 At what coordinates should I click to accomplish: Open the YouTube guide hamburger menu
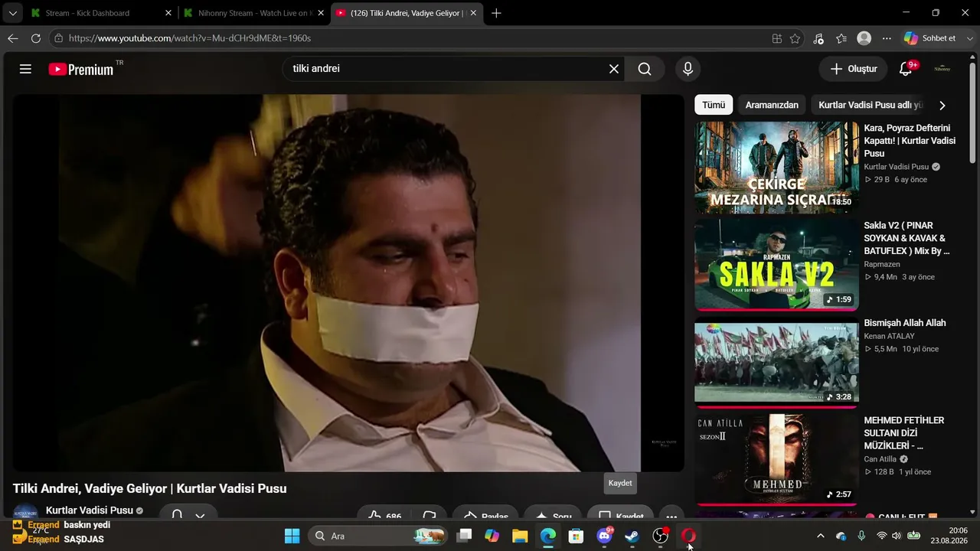[x=25, y=69]
